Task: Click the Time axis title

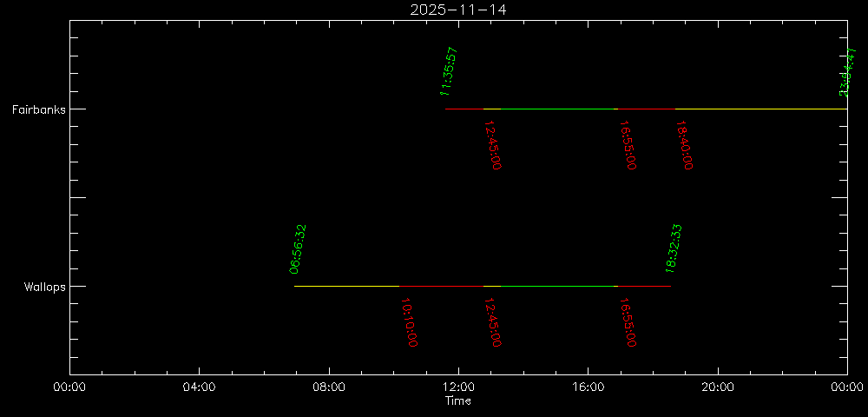Action: pyautogui.click(x=458, y=401)
